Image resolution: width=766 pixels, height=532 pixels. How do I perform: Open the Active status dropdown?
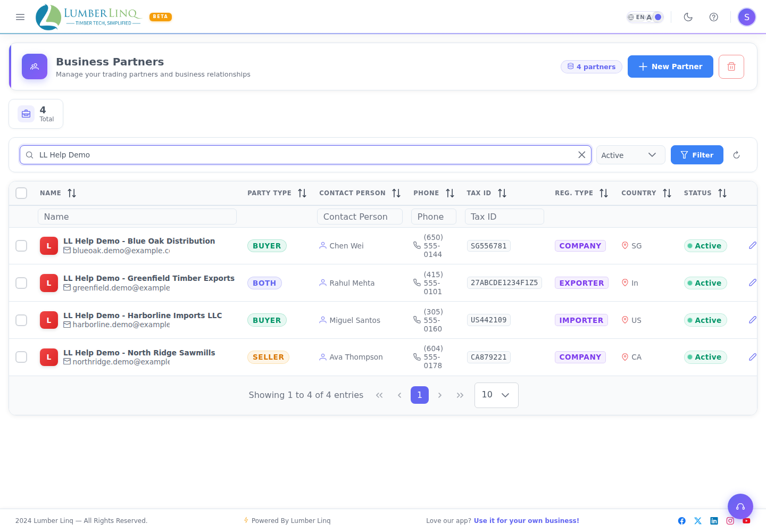[630, 155]
